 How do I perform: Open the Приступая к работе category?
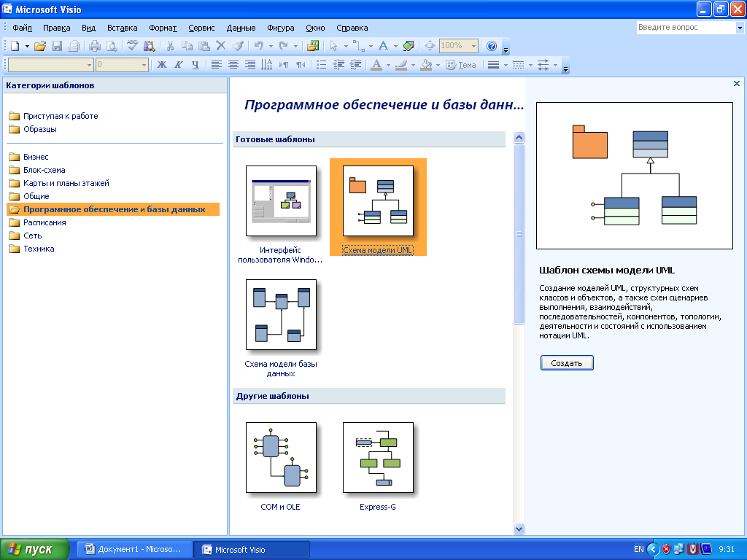coord(61,116)
